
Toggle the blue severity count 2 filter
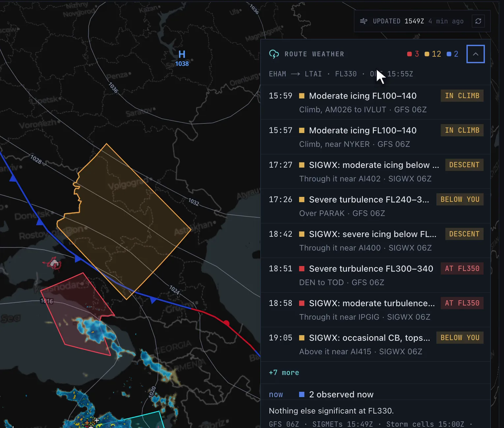(452, 54)
